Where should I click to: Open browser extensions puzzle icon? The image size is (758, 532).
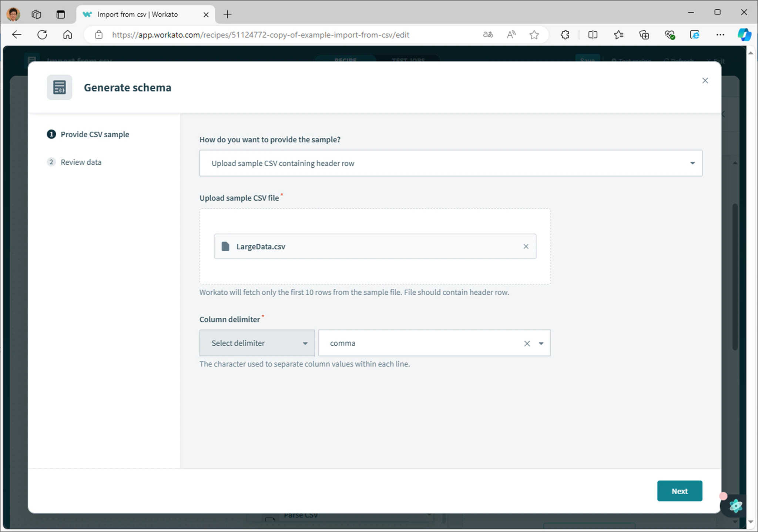coord(565,35)
